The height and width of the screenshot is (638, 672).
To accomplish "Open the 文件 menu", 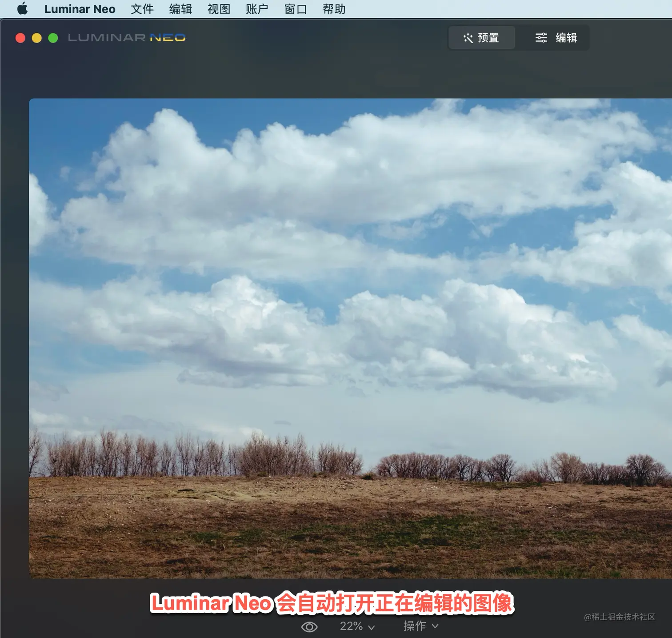I will [x=142, y=9].
